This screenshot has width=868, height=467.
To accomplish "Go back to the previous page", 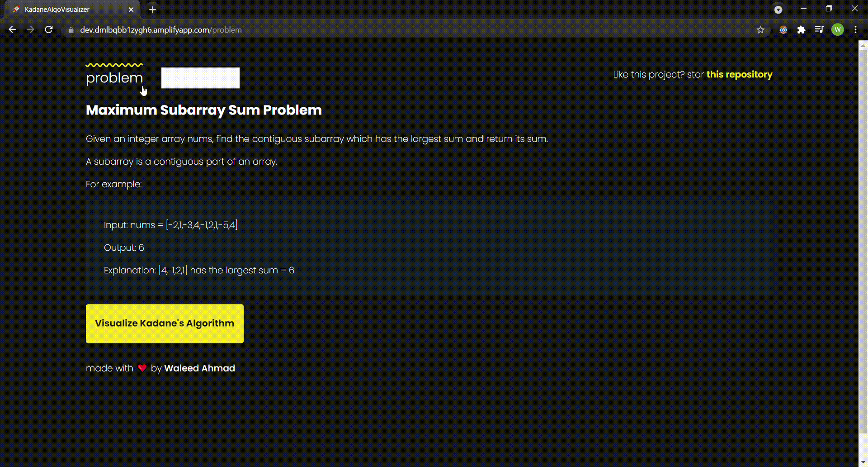I will [12, 30].
